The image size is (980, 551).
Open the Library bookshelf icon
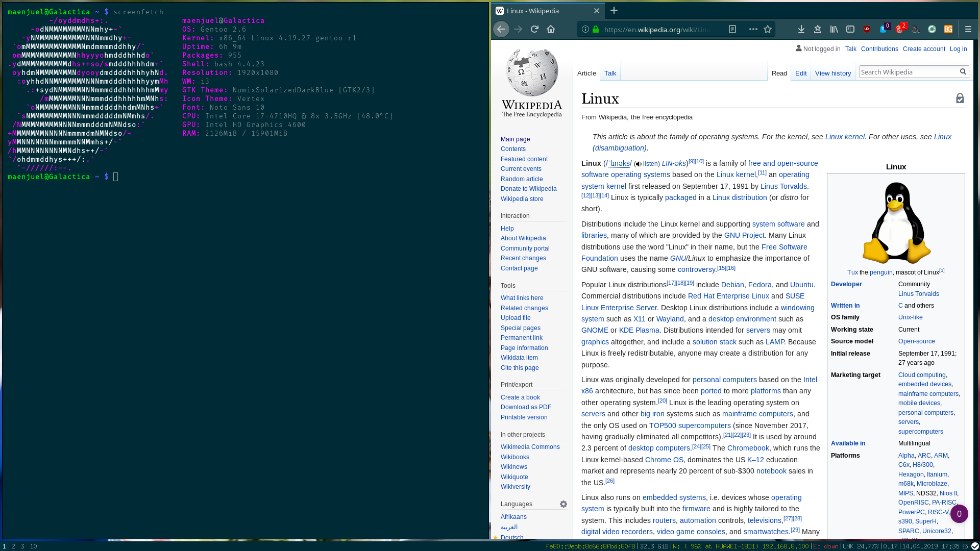834,29
